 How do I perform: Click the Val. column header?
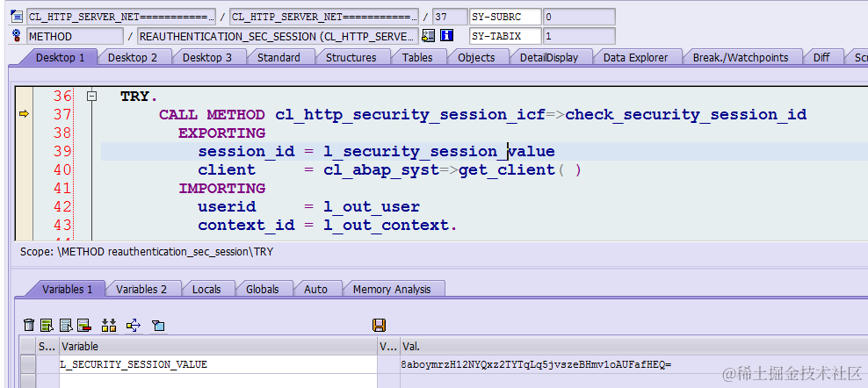633,347
